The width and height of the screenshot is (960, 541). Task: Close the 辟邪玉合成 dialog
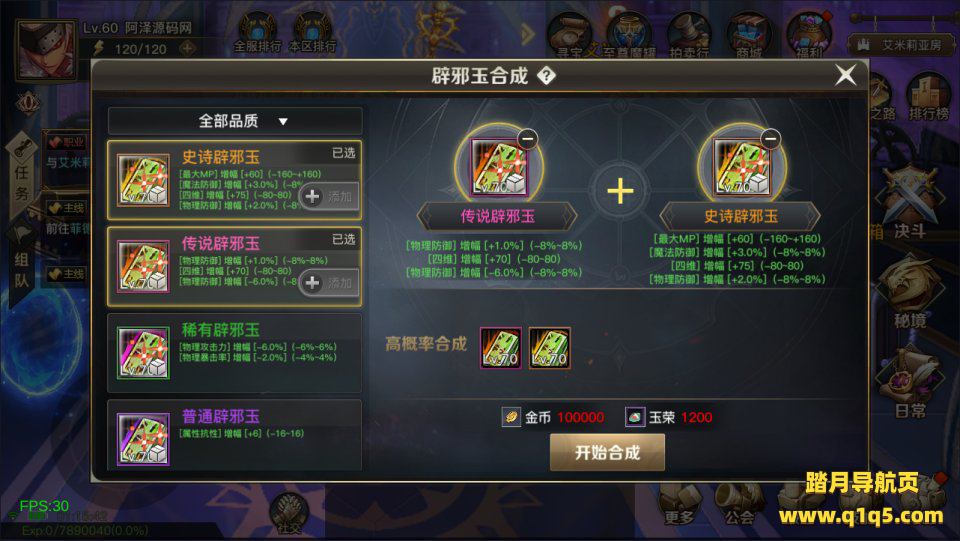click(846, 76)
